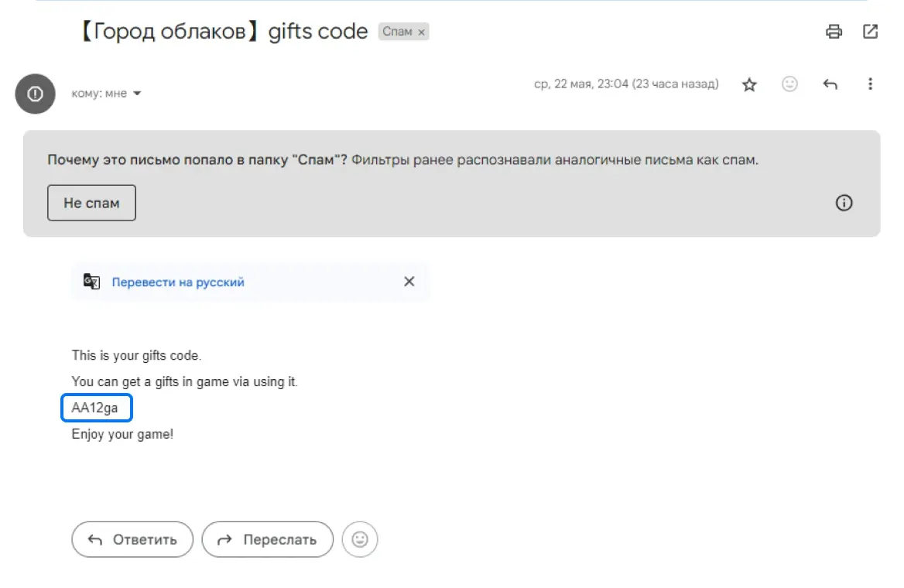Add an emoji reaction from the header

click(x=789, y=84)
